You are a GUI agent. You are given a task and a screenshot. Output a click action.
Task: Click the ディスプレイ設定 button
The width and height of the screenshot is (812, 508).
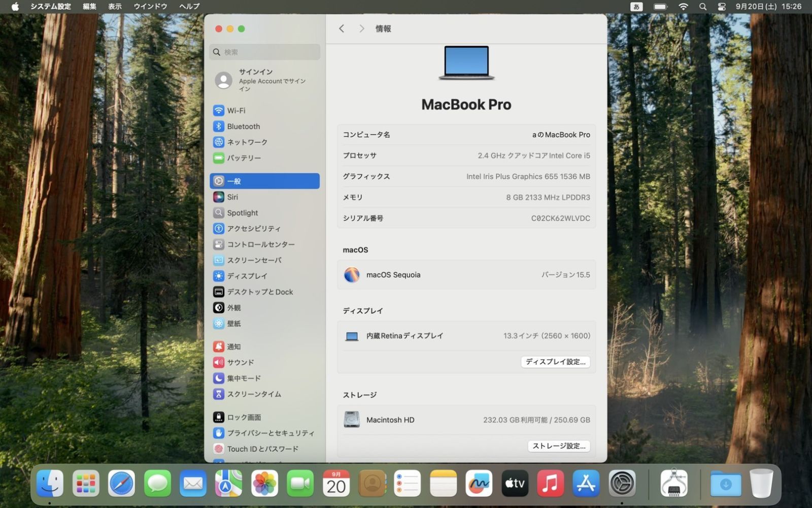click(x=555, y=362)
